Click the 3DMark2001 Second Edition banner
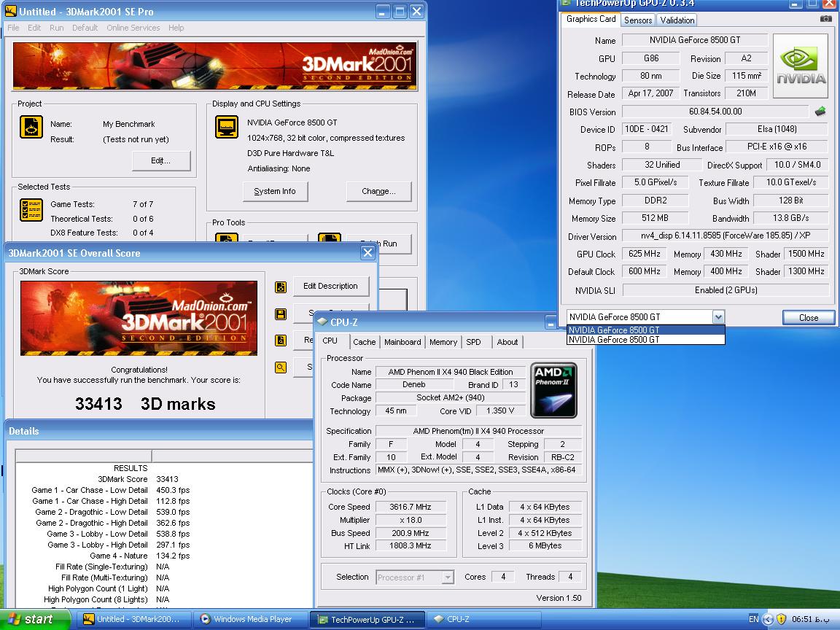The width and height of the screenshot is (840, 630). tap(215, 66)
